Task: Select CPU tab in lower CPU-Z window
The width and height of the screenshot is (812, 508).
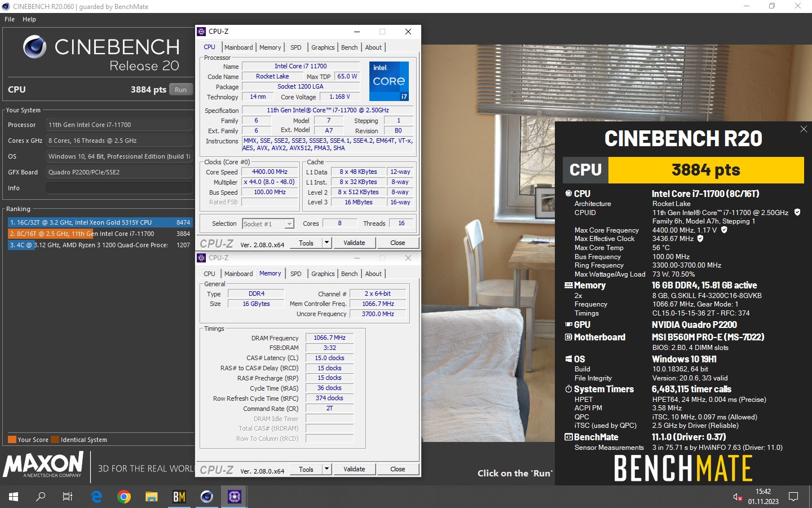Action: [x=210, y=274]
